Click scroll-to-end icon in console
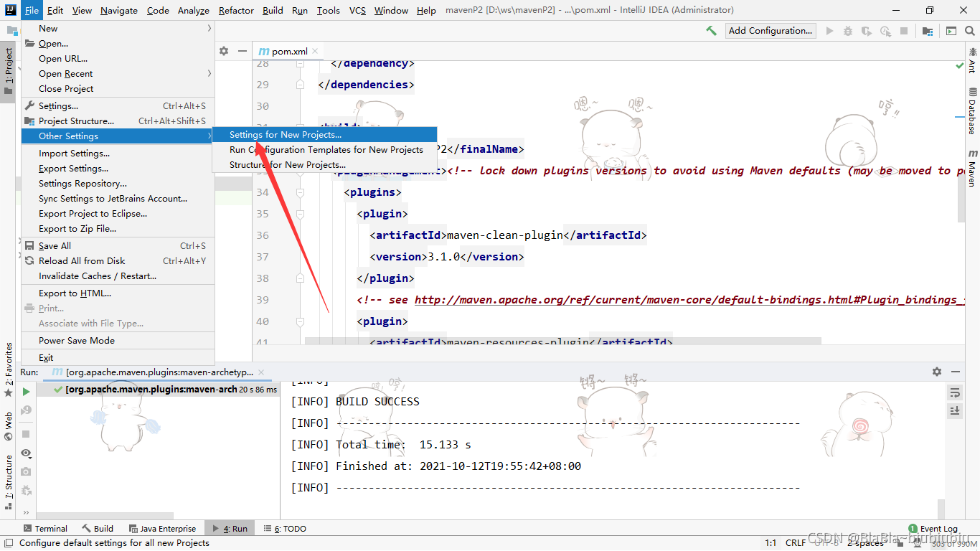This screenshot has width=980, height=551. point(955,410)
